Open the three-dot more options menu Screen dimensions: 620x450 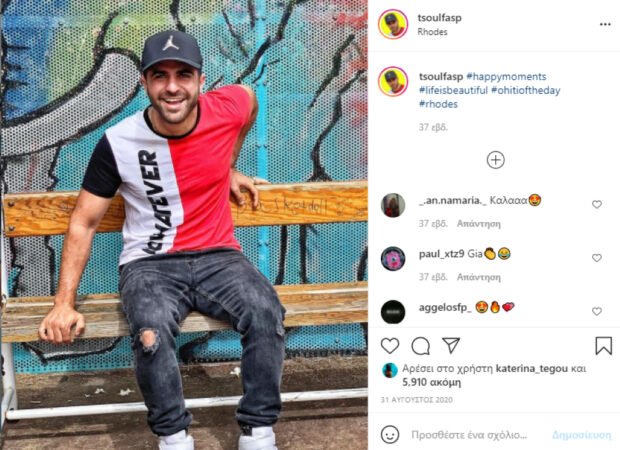pyautogui.click(x=605, y=25)
